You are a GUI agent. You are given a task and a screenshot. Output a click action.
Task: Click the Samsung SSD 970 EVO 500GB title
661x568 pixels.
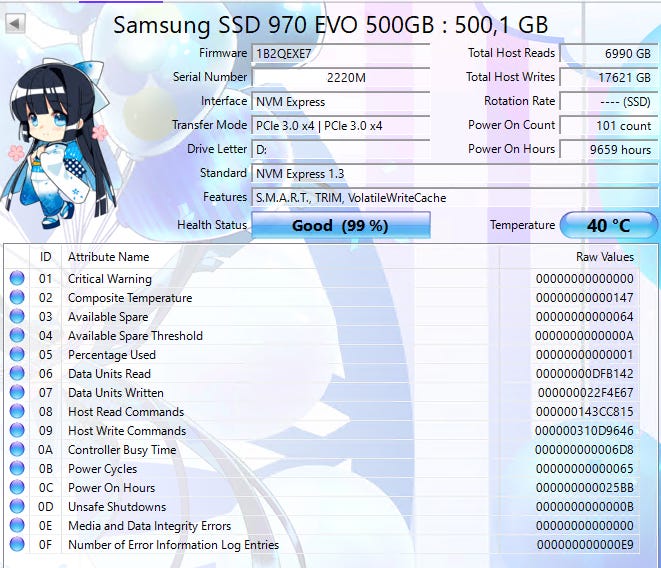pos(330,24)
